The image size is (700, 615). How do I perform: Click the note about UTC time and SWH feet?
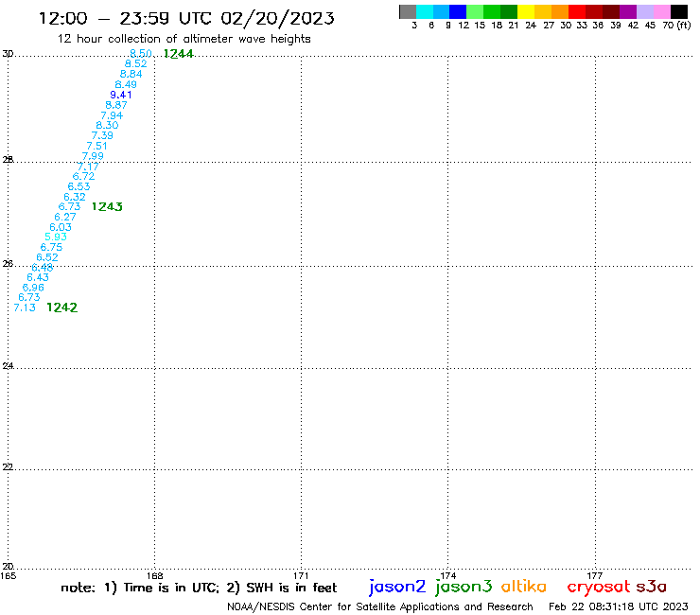tap(199, 588)
